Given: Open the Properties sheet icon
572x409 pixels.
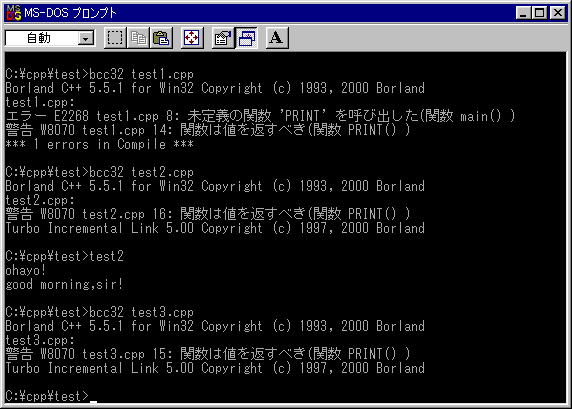Looking at the screenshot, I should (x=223, y=38).
